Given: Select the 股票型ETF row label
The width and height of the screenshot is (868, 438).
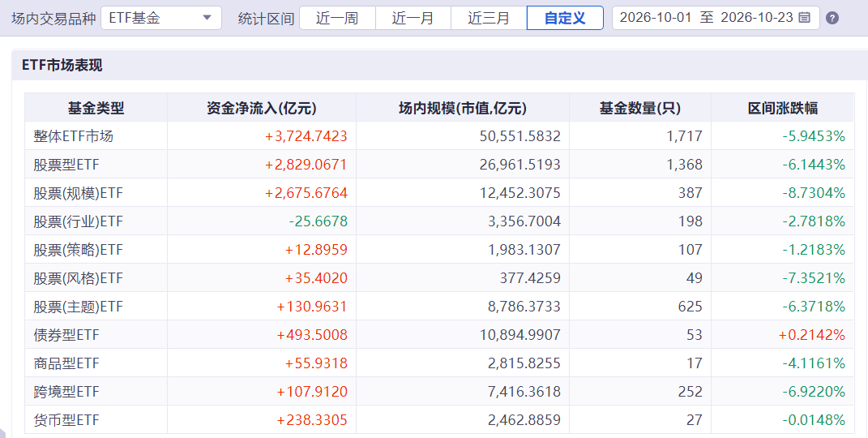Looking at the screenshot, I should (x=66, y=165).
